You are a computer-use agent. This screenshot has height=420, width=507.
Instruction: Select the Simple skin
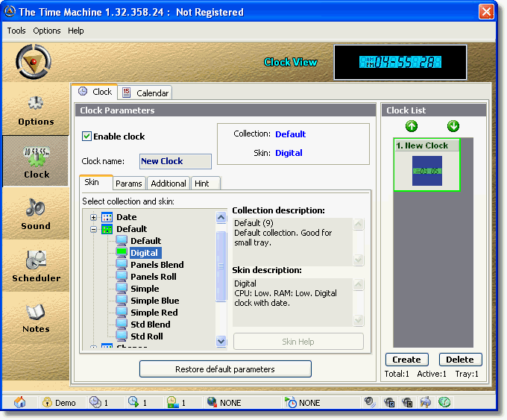point(145,289)
